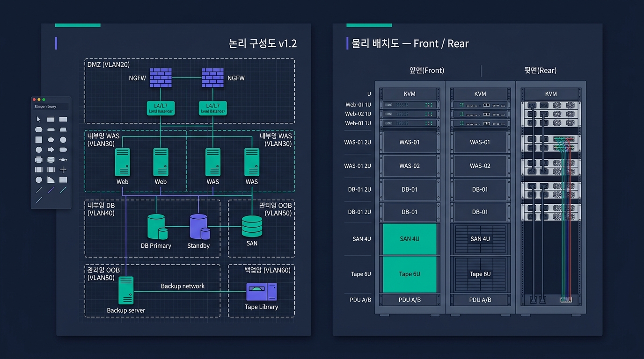
Task: Select the left NGFW firewall brick icon
Action: (161, 78)
